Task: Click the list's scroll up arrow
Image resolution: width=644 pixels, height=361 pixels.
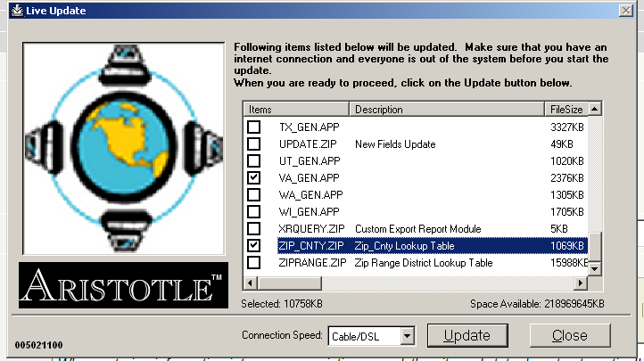Action: click(595, 109)
